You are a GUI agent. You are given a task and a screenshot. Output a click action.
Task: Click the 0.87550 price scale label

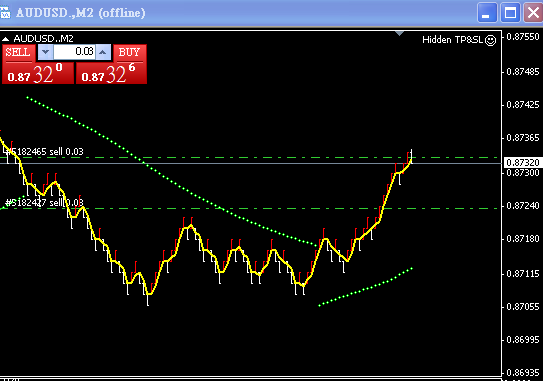[x=523, y=37]
